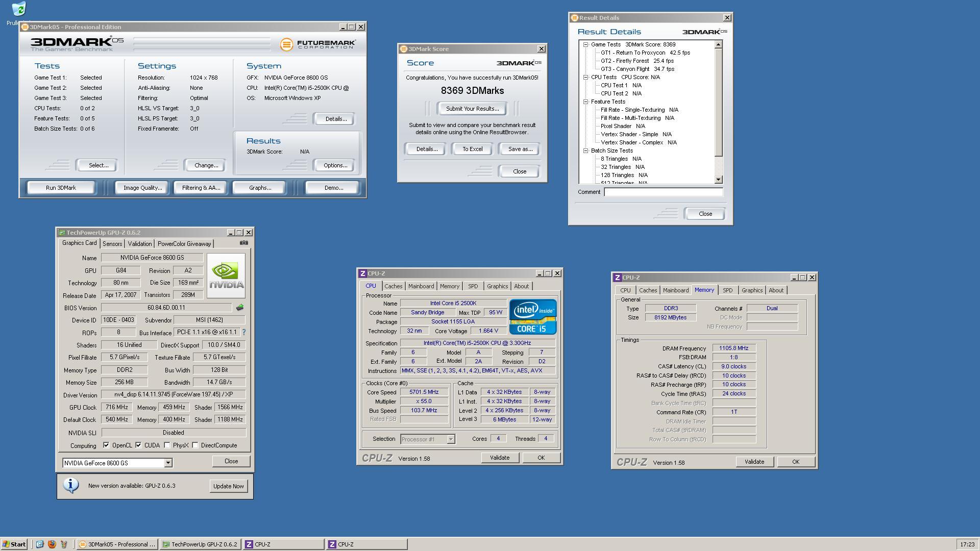
Task: Open the Processor #1 selection dropdown
Action: 451,439
